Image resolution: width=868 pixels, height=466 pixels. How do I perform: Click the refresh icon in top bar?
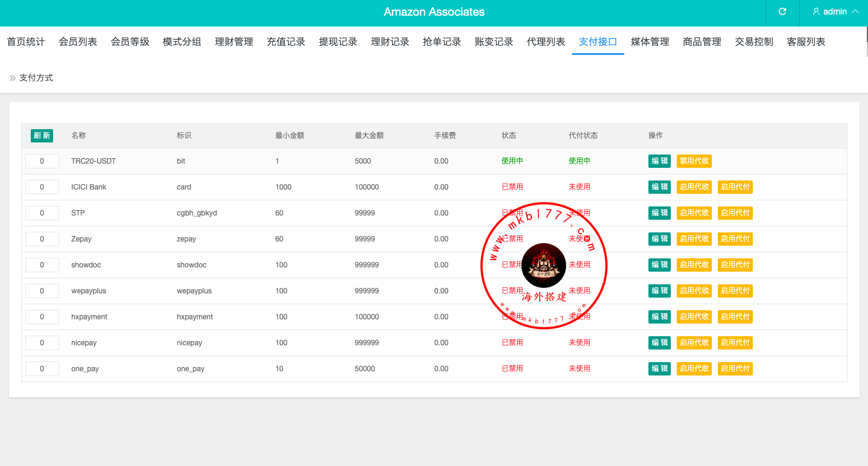pos(782,11)
